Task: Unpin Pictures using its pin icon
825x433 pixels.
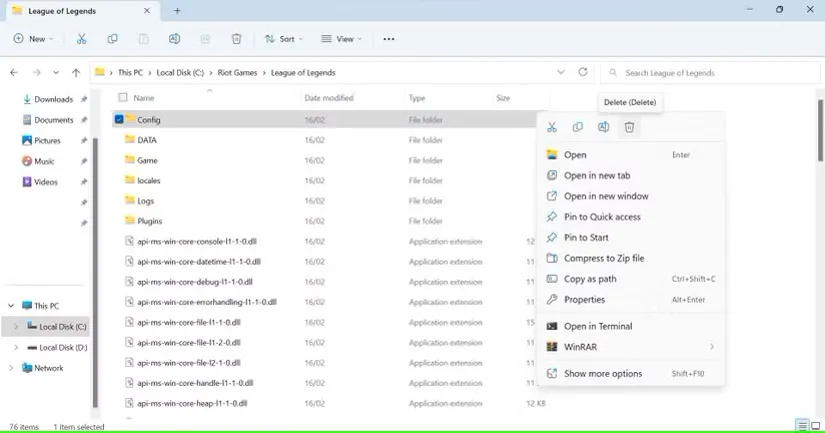Action: point(84,140)
